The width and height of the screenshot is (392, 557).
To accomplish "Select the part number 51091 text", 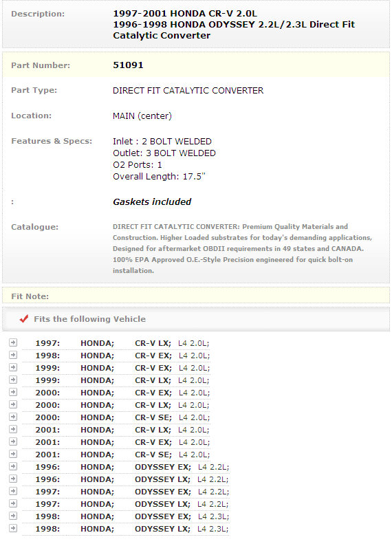I will coord(128,65).
